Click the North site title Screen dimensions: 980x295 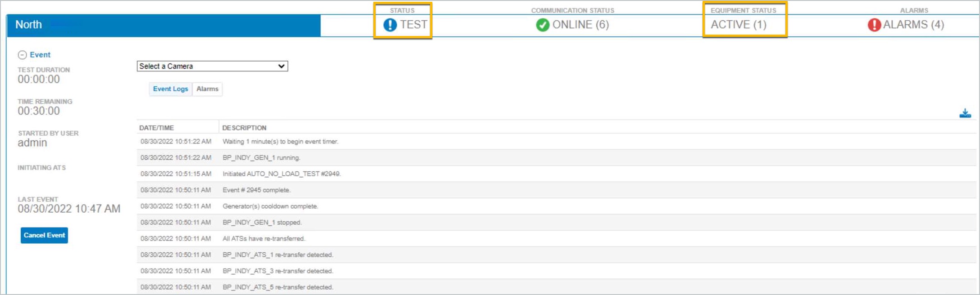click(28, 25)
